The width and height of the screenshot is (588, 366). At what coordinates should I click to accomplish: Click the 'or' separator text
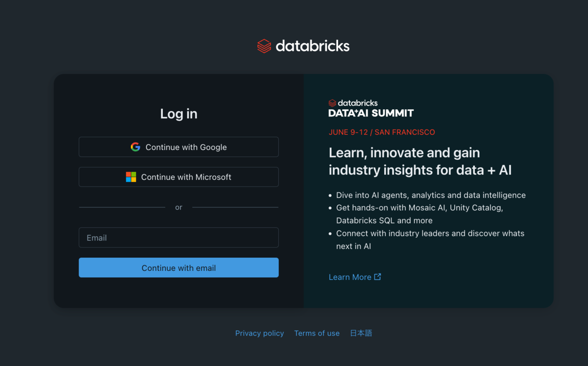pyautogui.click(x=179, y=207)
